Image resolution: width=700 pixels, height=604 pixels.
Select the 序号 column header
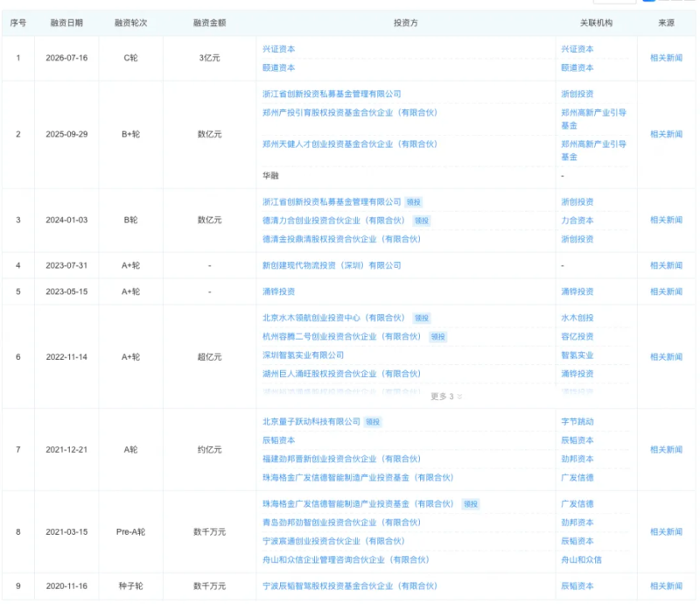click(x=17, y=24)
